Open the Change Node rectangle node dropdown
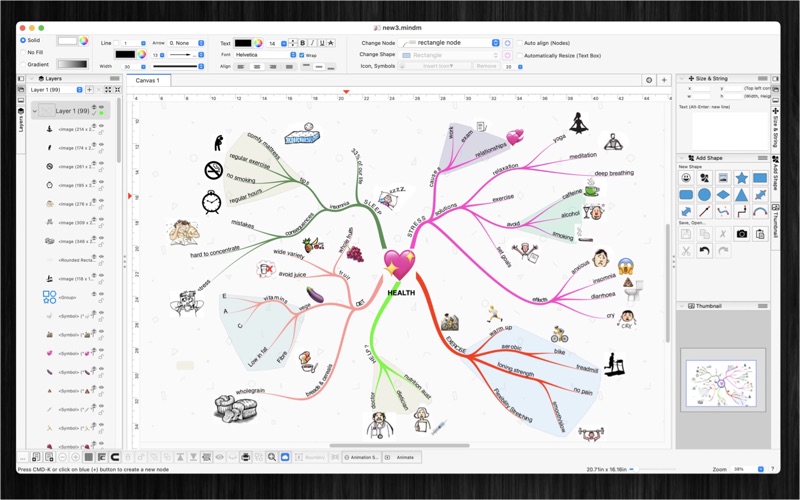800x500 pixels. point(449,43)
